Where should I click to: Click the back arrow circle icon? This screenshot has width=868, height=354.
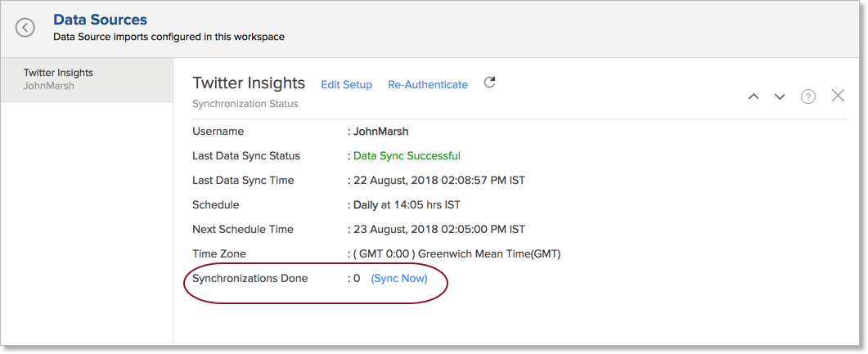(25, 28)
